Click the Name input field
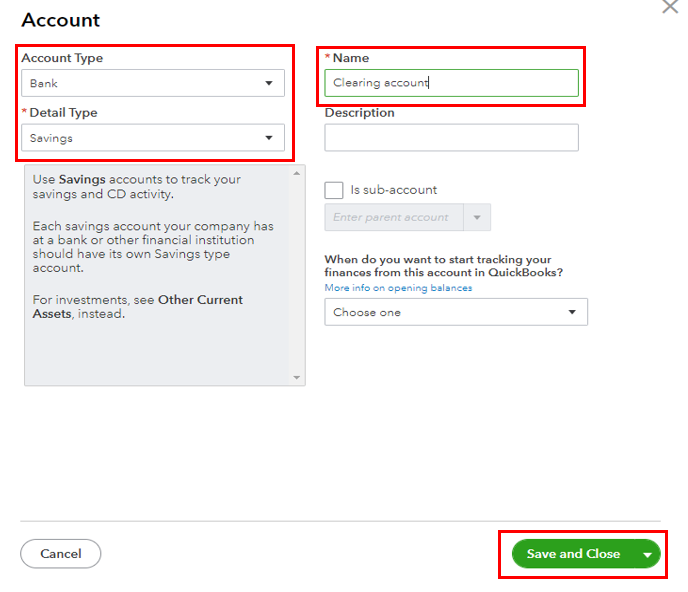Image resolution: width=688 pixels, height=592 pixels. (451, 83)
